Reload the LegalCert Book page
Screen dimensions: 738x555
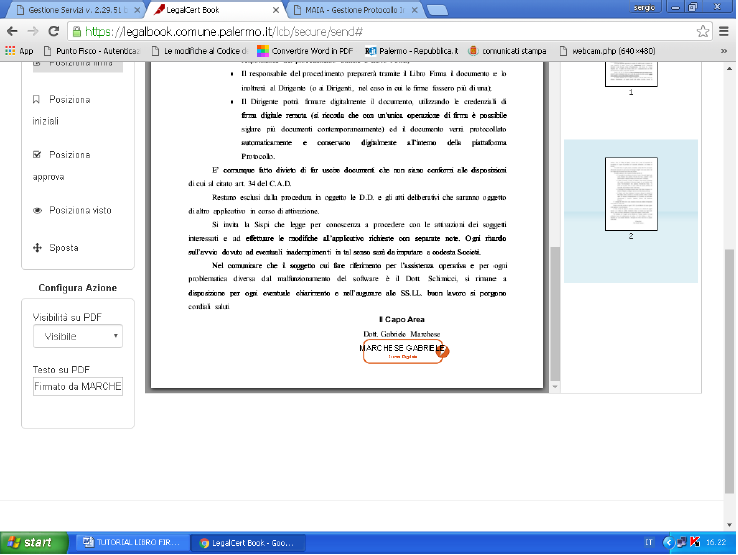54,32
